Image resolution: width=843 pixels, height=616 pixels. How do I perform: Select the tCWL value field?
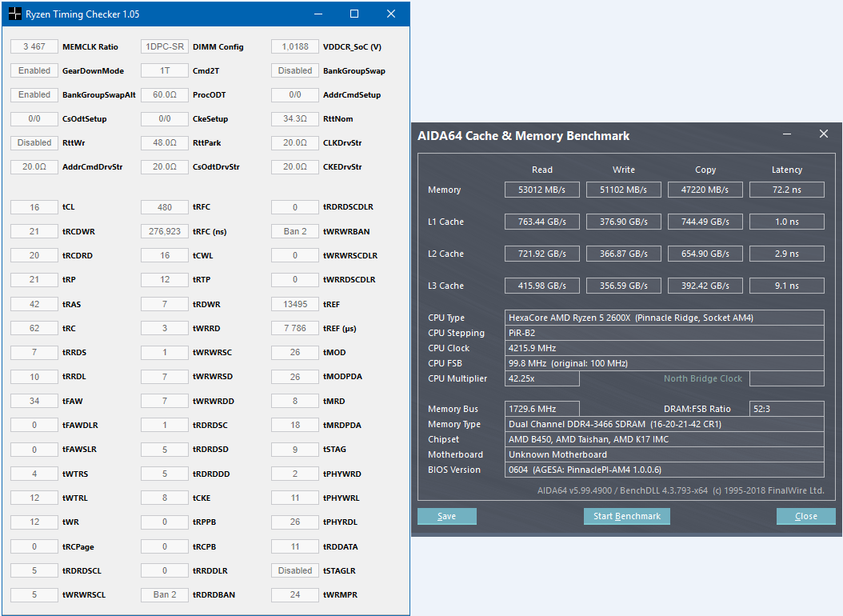point(165,255)
